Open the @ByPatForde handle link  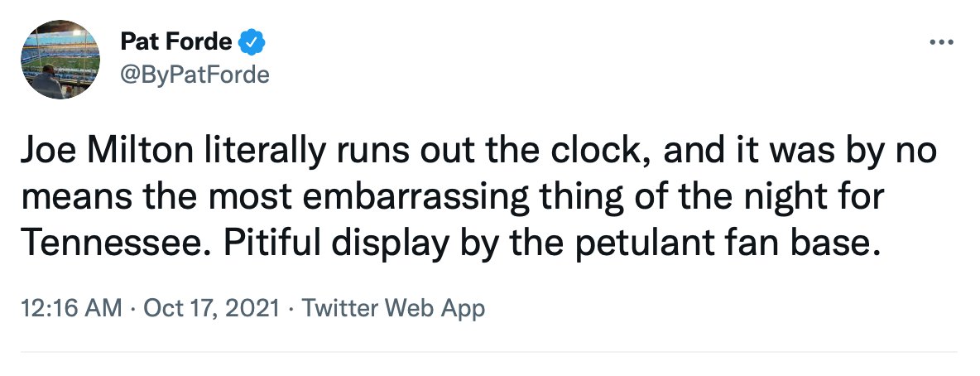click(x=195, y=75)
